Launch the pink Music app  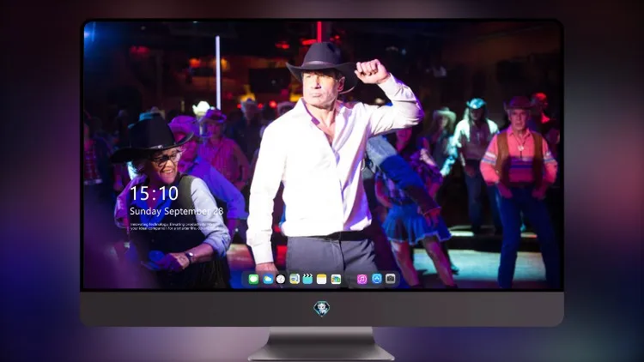point(361,280)
